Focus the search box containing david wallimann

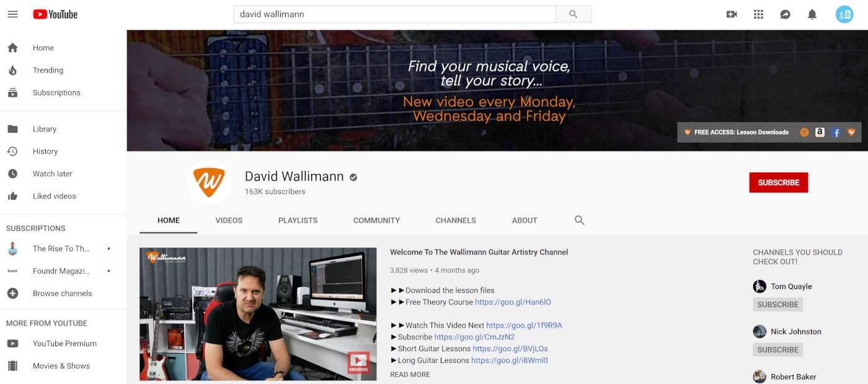(x=394, y=14)
